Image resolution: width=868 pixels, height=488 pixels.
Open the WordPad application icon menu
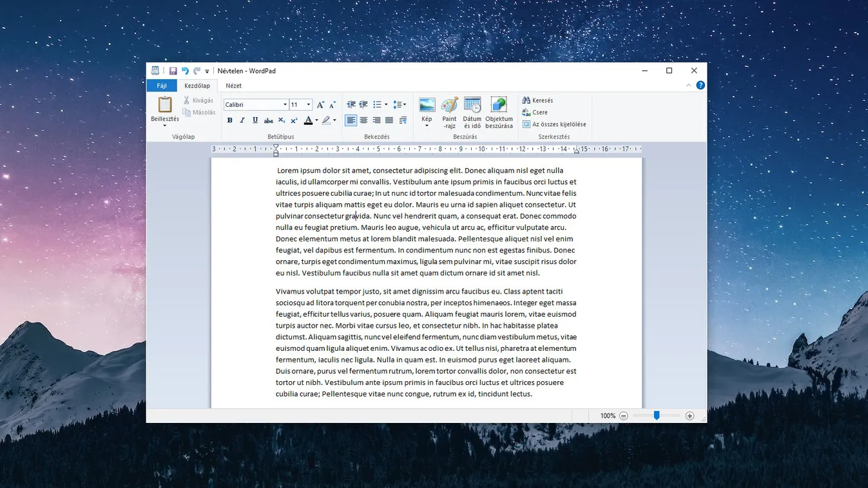(x=155, y=71)
